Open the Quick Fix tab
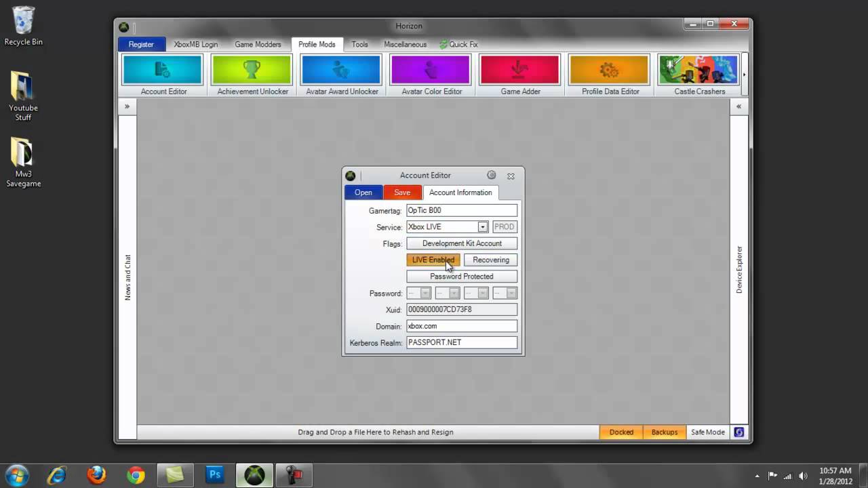Screen dimensions: 868x488 click(459, 44)
